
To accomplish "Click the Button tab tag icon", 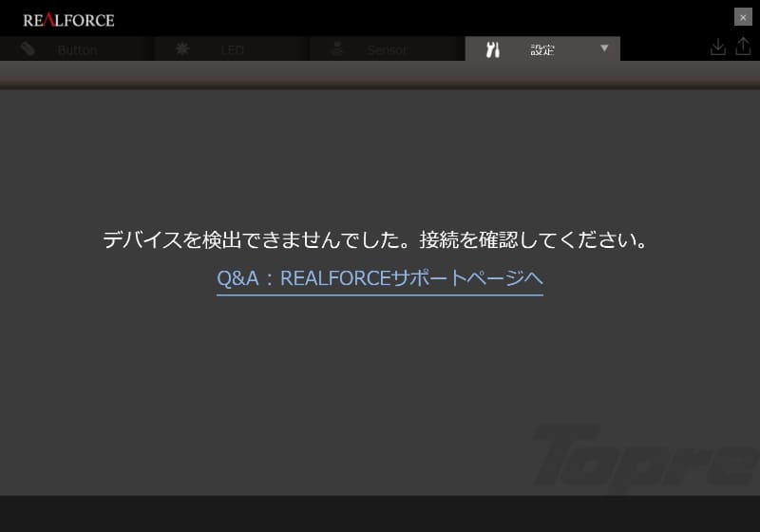I will [28, 49].
